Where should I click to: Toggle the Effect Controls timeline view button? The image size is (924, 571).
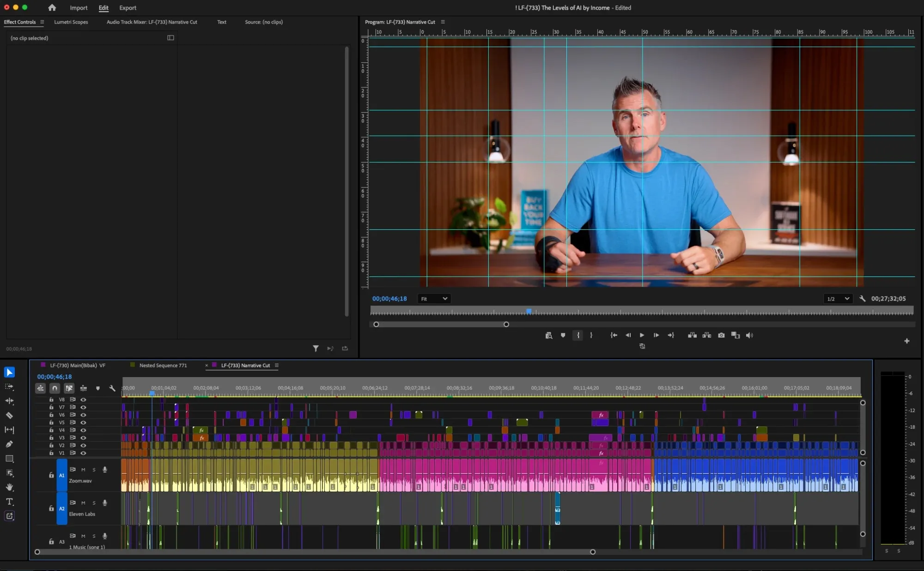170,38
